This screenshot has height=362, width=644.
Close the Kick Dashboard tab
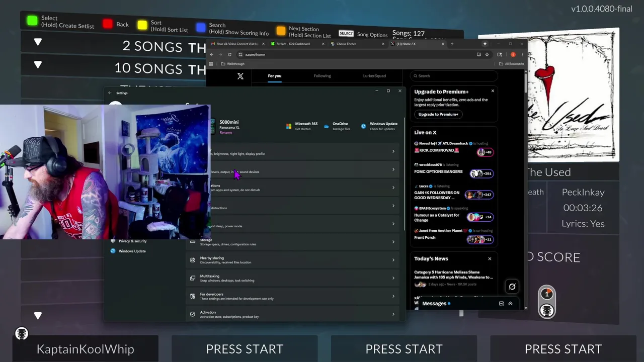coord(323,44)
